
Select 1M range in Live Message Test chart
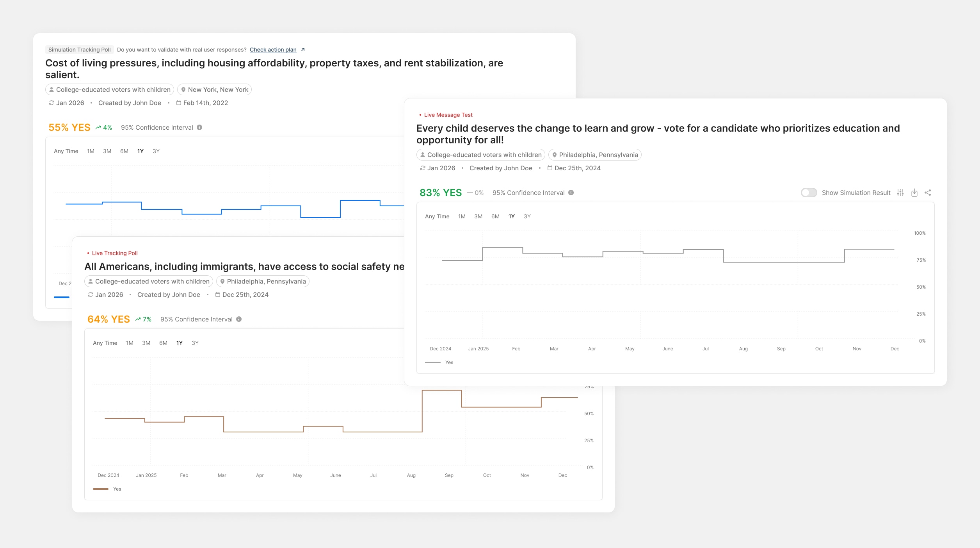click(x=462, y=216)
